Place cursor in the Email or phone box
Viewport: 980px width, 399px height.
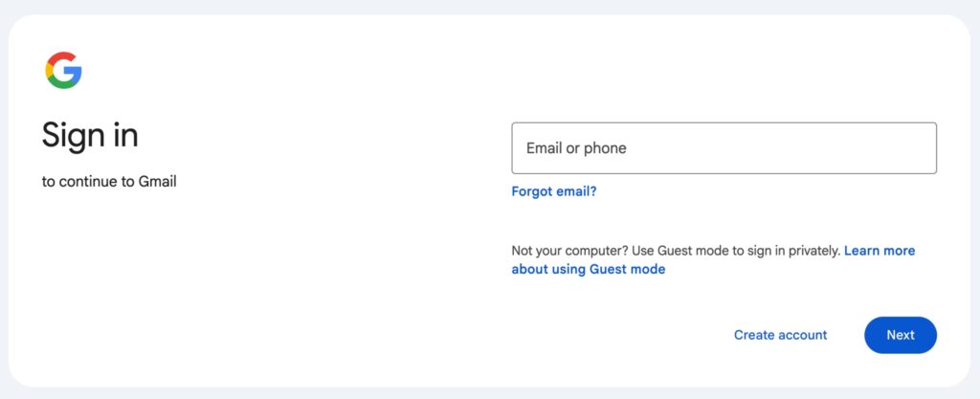click(724, 148)
